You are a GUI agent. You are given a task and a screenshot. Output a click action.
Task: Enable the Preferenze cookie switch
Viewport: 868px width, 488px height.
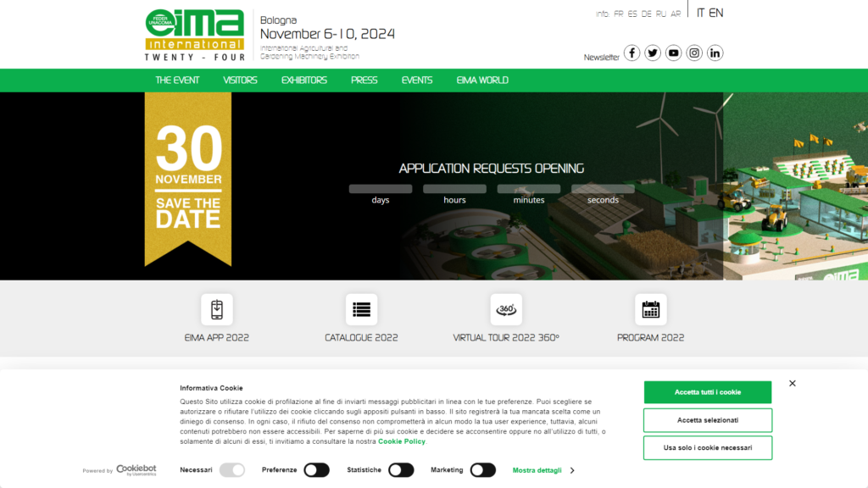[317, 469]
